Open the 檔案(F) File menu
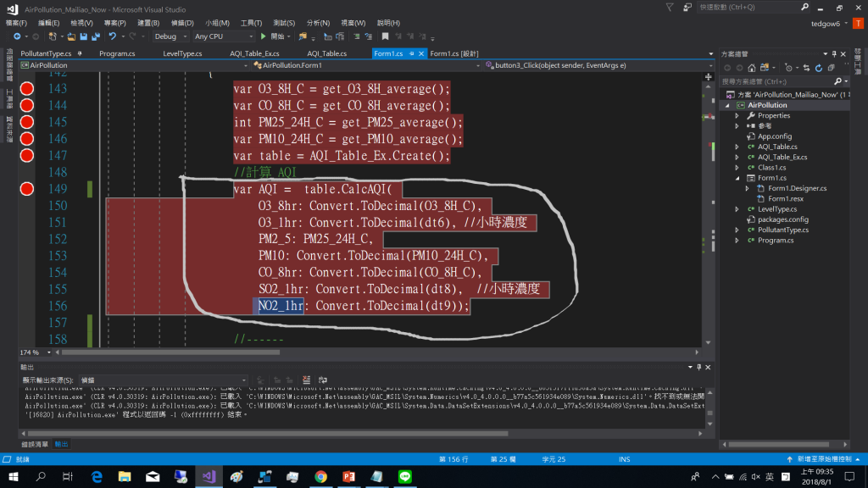The image size is (868, 488). coord(16,23)
